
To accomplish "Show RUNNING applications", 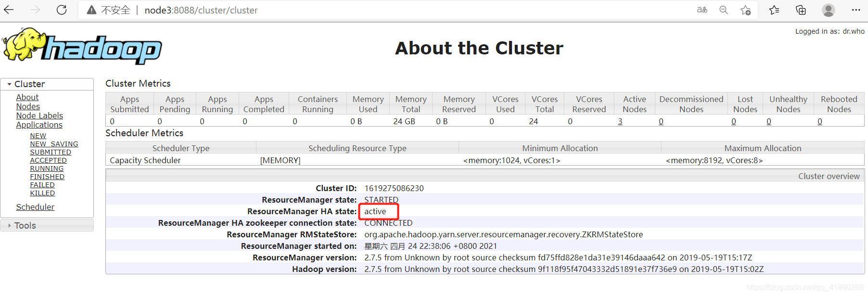I will coord(47,168).
